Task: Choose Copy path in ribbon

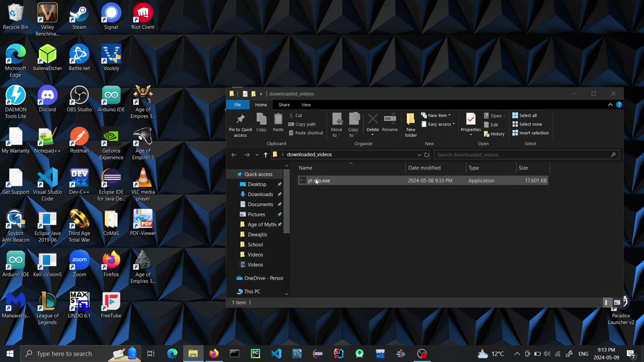Action: (302, 124)
